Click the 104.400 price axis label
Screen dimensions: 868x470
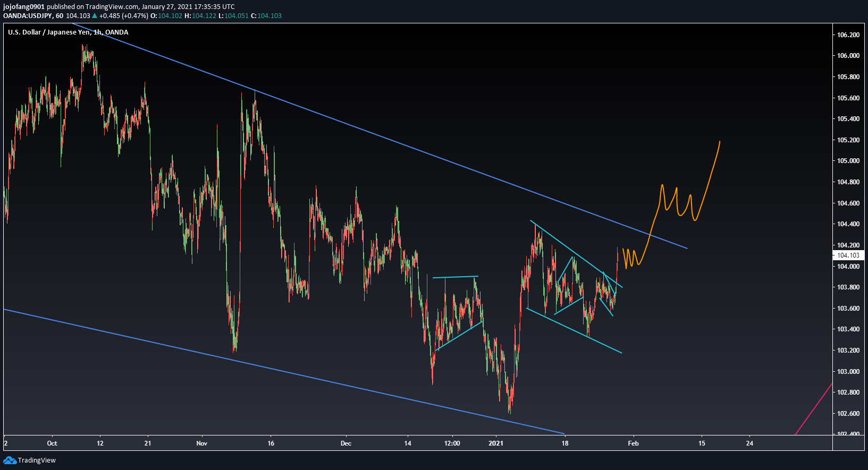(848, 224)
